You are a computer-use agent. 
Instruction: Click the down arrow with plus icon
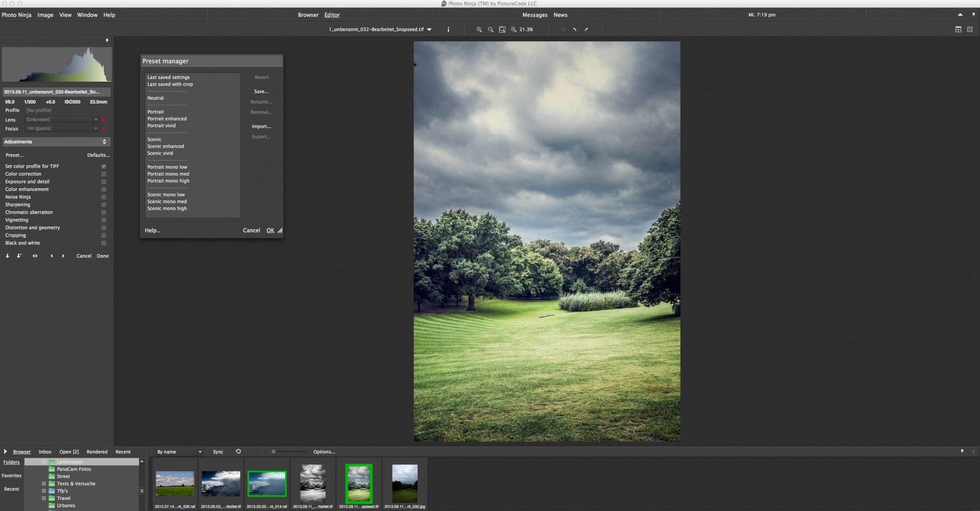pyautogui.click(x=19, y=256)
